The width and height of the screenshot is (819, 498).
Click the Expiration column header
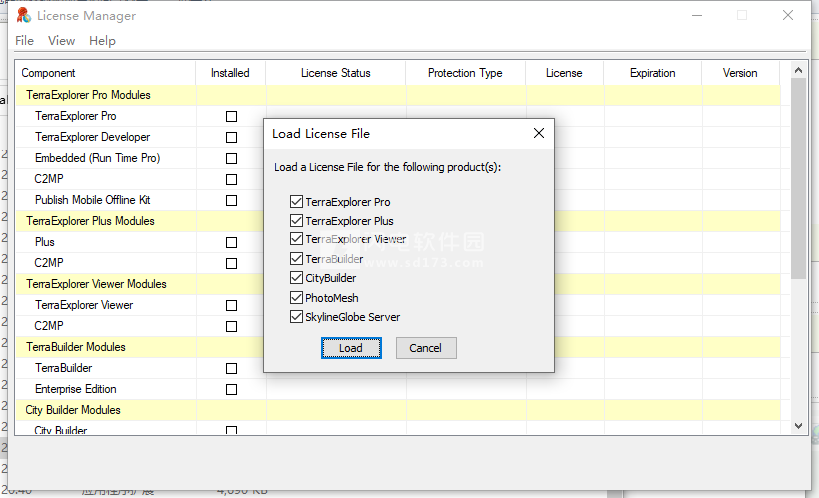[x=652, y=73]
